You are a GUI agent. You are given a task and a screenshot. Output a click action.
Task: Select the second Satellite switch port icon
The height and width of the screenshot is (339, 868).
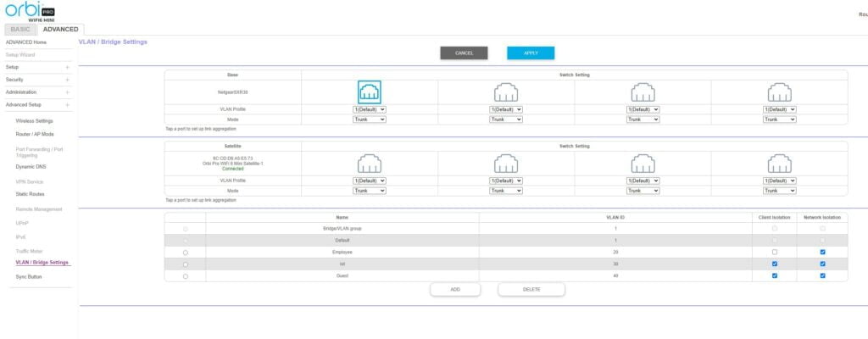click(x=506, y=163)
